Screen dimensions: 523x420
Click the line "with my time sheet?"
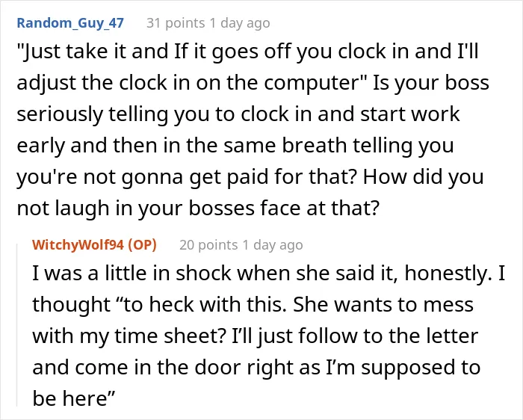point(256,336)
